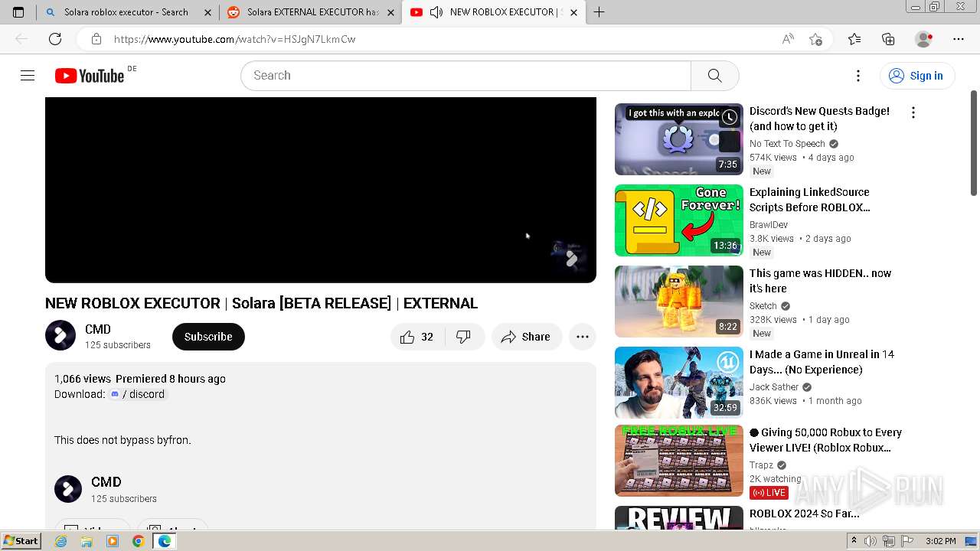Open taskbar volume control
This screenshot has height=551, width=980.
click(x=871, y=541)
